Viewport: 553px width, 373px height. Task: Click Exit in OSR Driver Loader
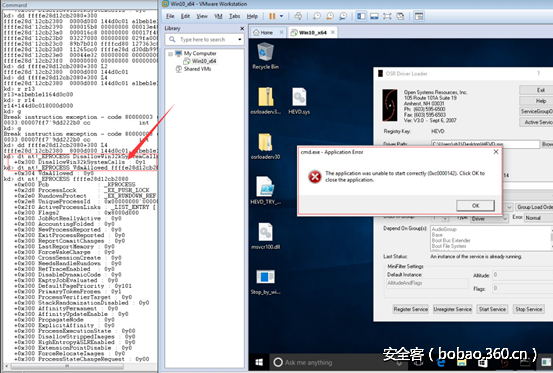tap(537, 90)
